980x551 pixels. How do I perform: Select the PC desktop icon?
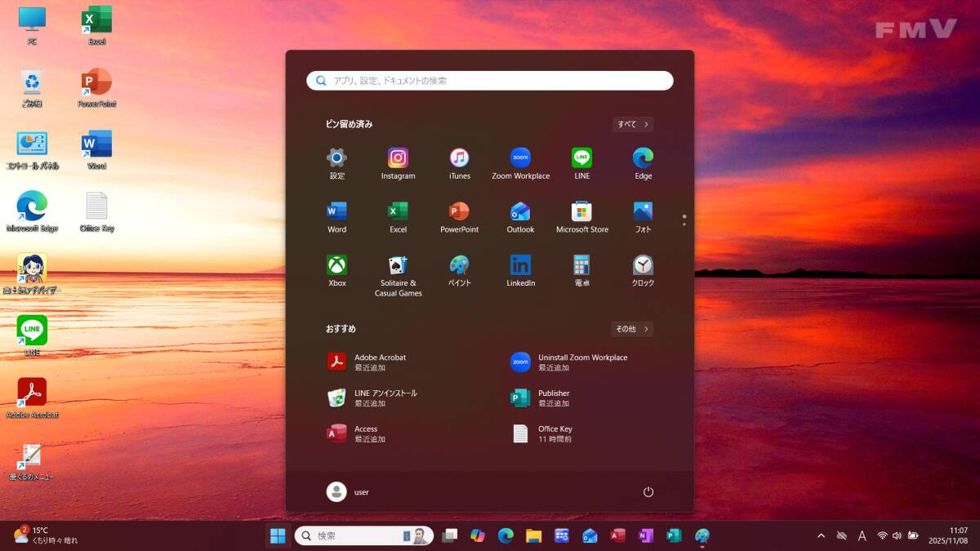pyautogui.click(x=32, y=24)
